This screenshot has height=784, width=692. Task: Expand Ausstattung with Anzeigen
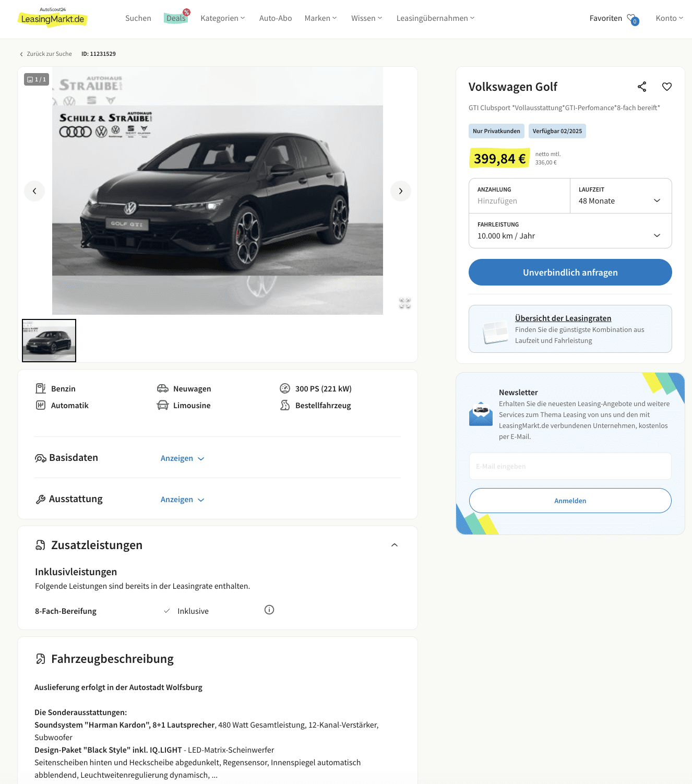point(183,500)
